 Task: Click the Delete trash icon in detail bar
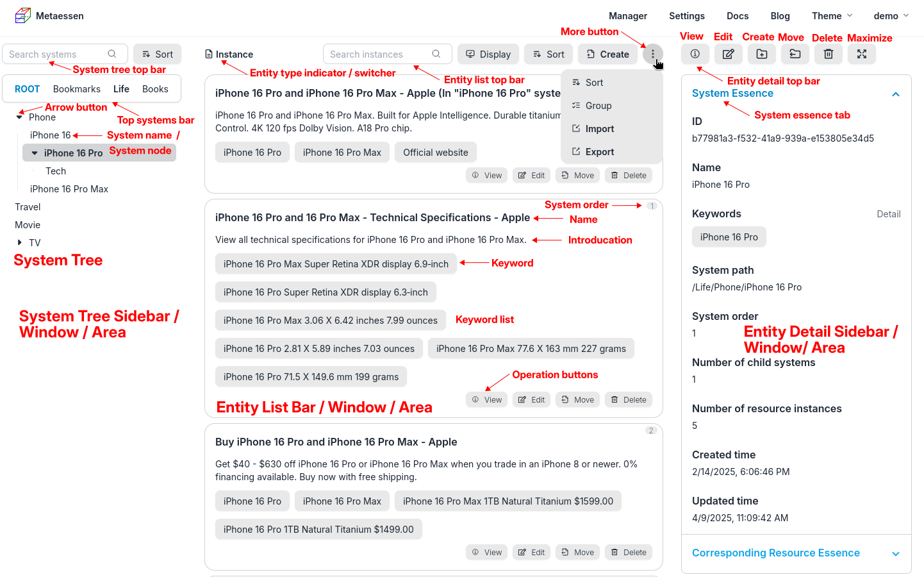828,54
